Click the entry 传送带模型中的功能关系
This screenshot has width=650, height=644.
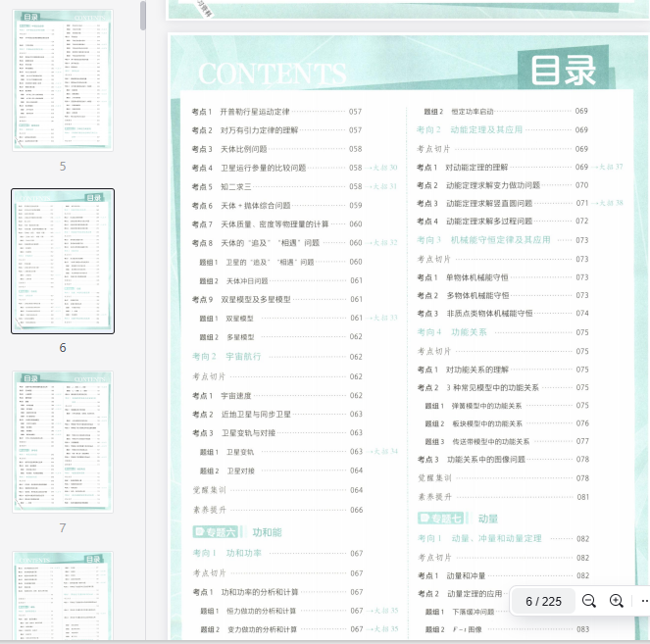click(x=491, y=442)
